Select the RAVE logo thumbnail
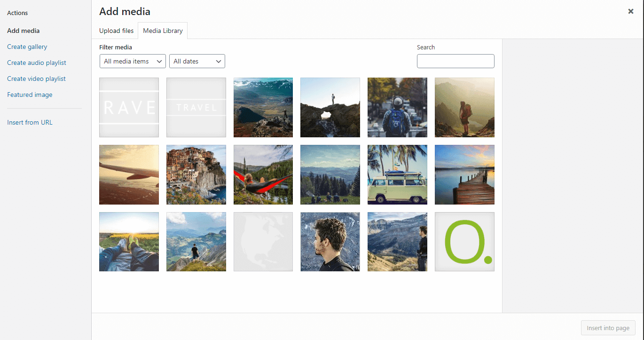Screen dimensions: 644x340 coord(129,107)
